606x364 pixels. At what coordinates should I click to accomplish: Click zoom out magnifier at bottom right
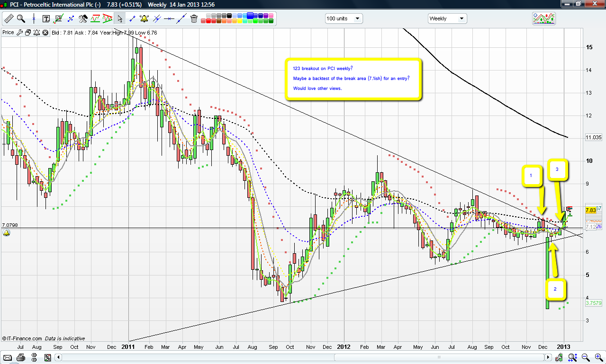(586, 357)
